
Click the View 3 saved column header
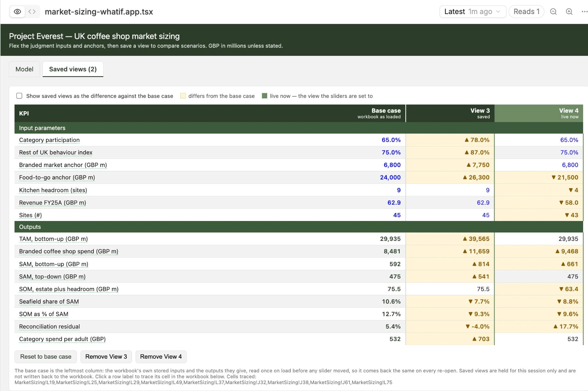[450, 113]
